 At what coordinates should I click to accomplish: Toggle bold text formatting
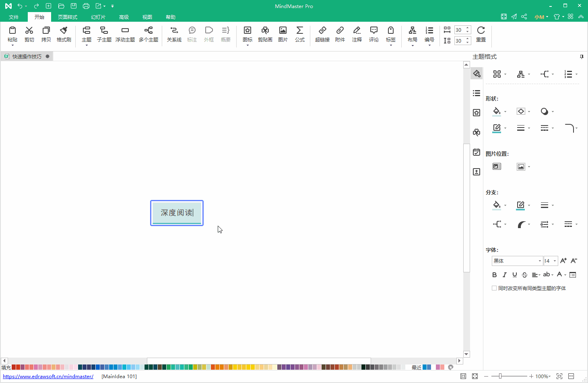[x=495, y=275]
